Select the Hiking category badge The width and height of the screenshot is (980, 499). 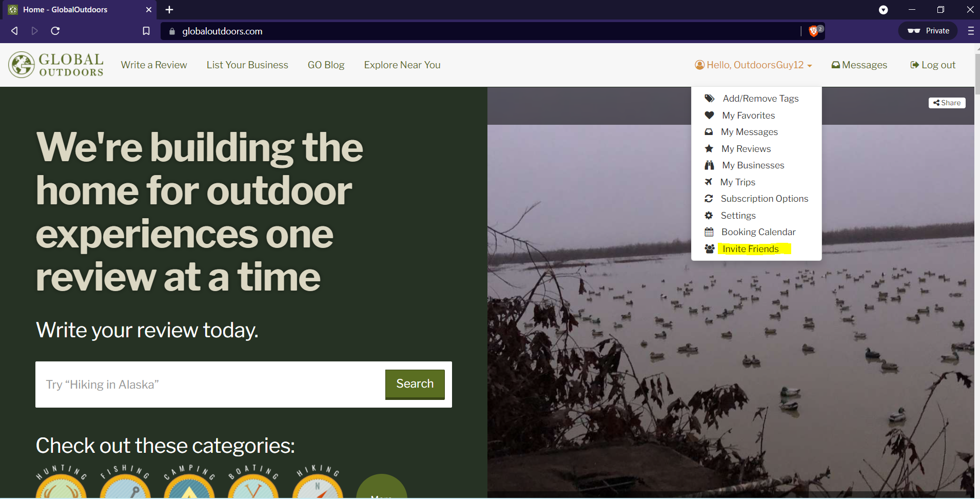pyautogui.click(x=318, y=482)
